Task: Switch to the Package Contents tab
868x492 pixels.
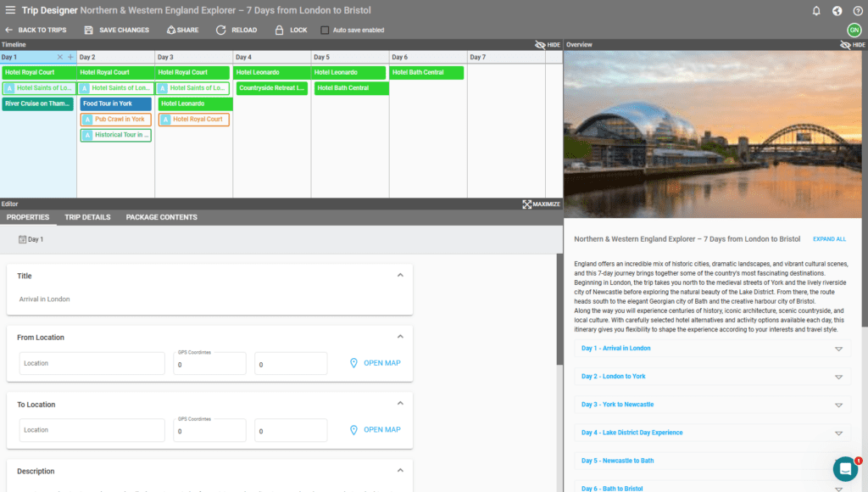Action: pos(161,217)
